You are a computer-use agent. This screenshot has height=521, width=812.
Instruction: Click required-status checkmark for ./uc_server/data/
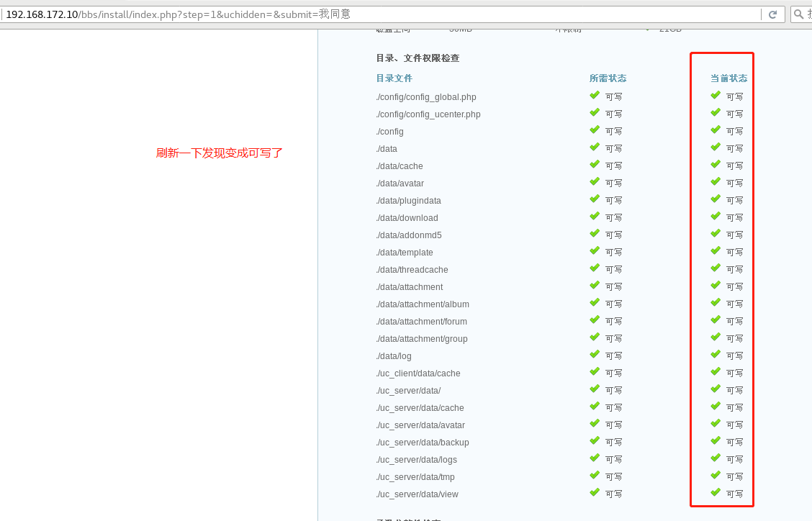pyautogui.click(x=595, y=389)
